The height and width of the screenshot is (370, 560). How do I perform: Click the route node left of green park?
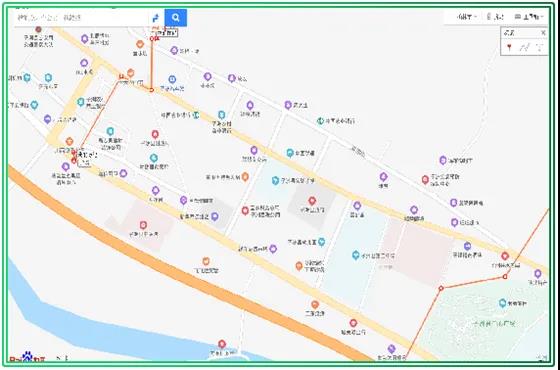tap(441, 288)
